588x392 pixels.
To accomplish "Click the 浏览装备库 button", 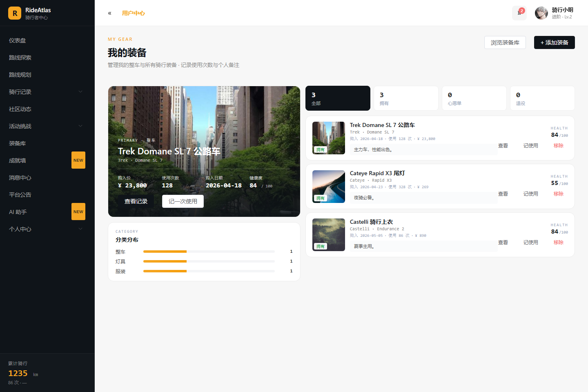I will [505, 42].
